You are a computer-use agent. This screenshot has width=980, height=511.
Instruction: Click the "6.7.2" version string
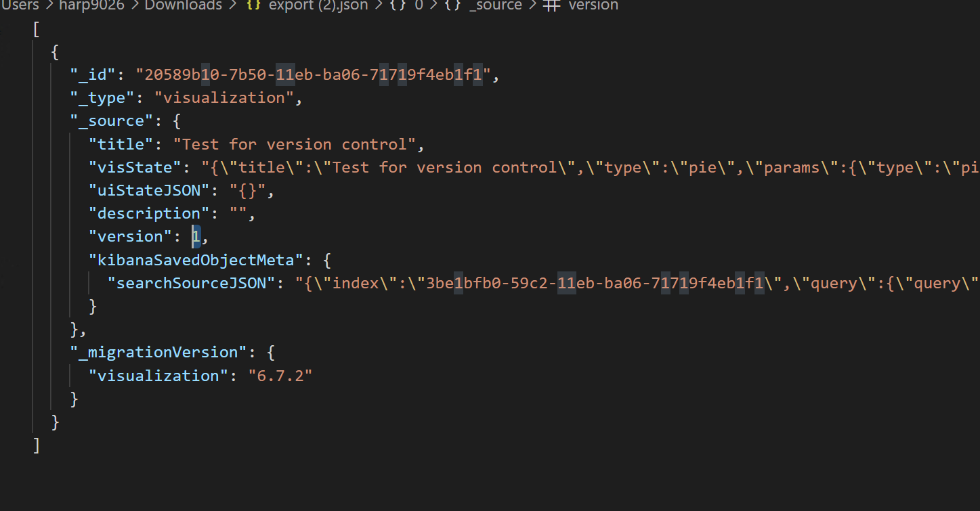[280, 375]
